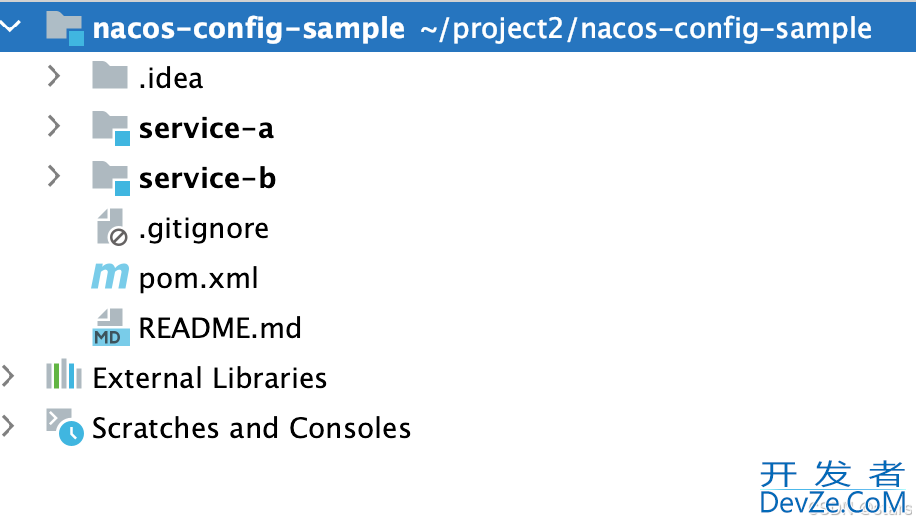Expand the service-a module
Screen dimensions: 916x524
tap(54, 127)
